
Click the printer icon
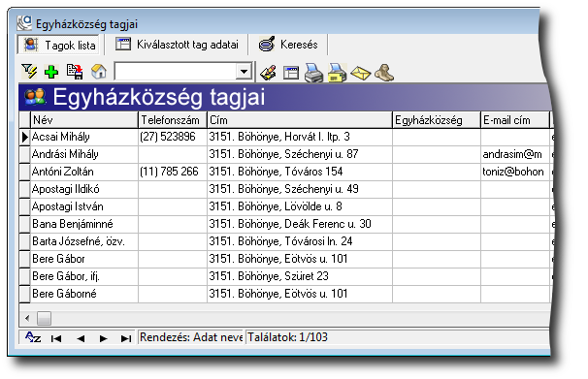tap(313, 73)
